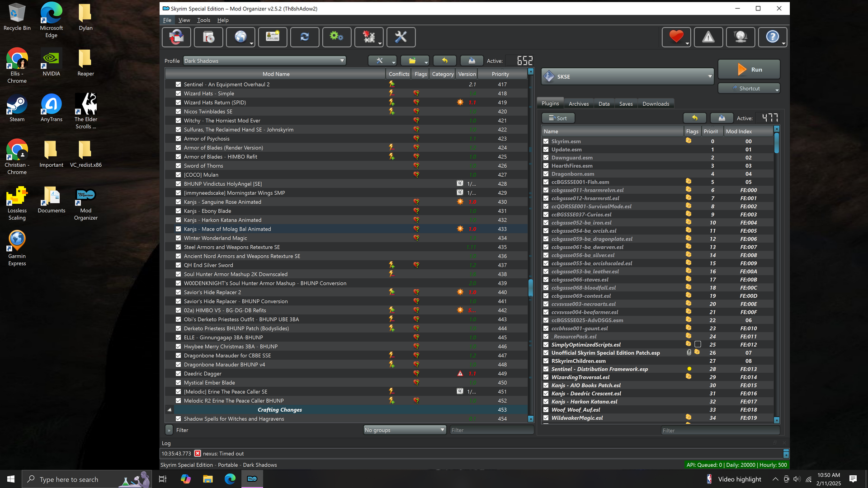Click the mod list Filter input field

[492, 430]
